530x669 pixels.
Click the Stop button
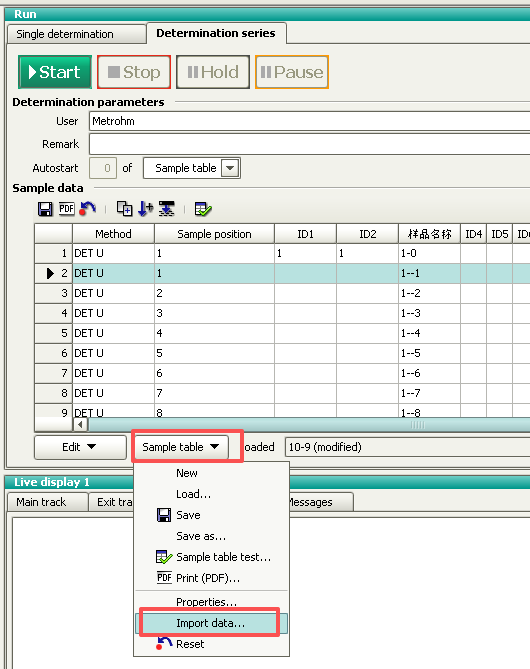click(x=134, y=72)
